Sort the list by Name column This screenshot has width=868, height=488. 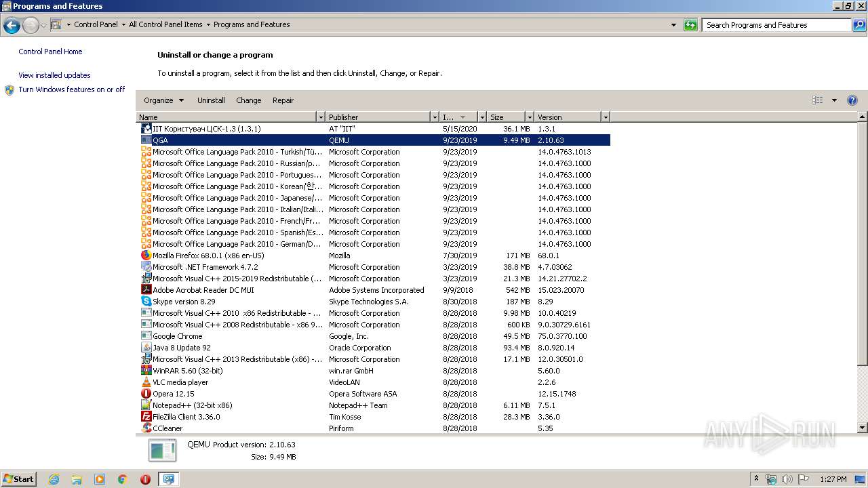tap(226, 117)
